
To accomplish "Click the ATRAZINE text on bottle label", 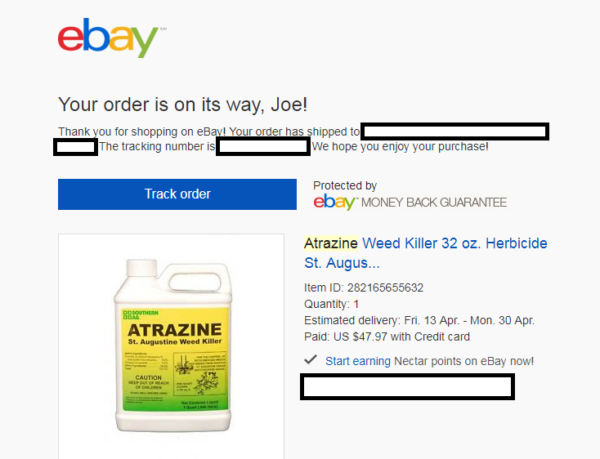I will click(x=174, y=330).
